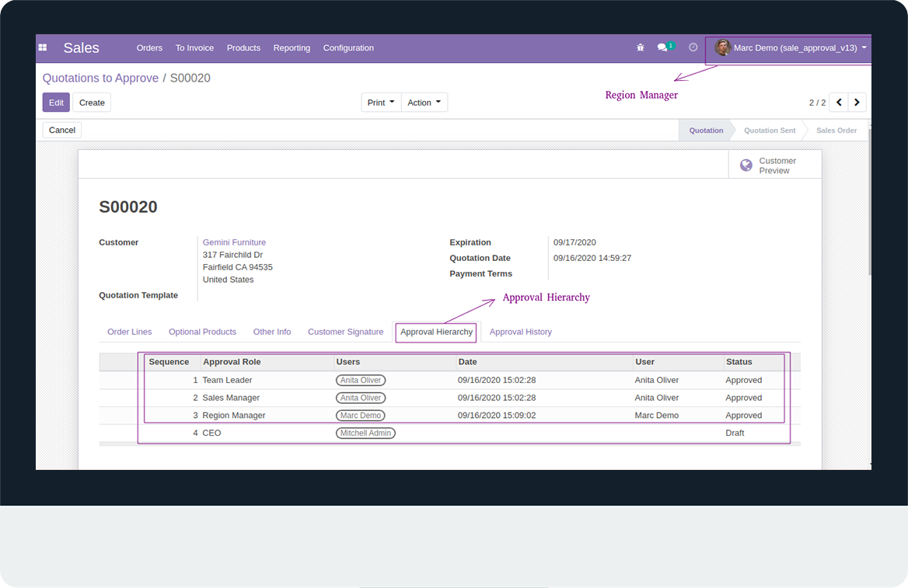Sort by the Sequence column header
The width and height of the screenshot is (908, 588).
tap(169, 362)
